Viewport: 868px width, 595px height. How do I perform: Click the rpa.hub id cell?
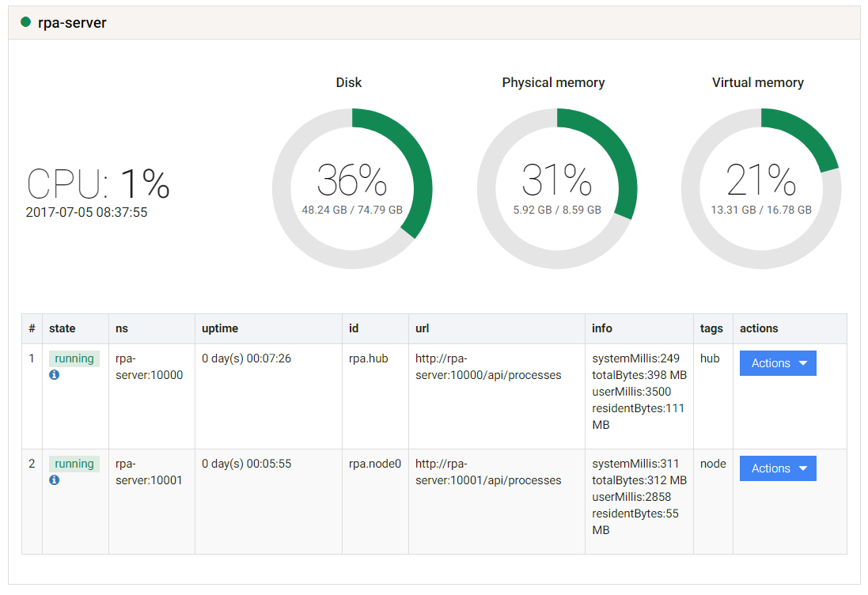pyautogui.click(x=368, y=358)
